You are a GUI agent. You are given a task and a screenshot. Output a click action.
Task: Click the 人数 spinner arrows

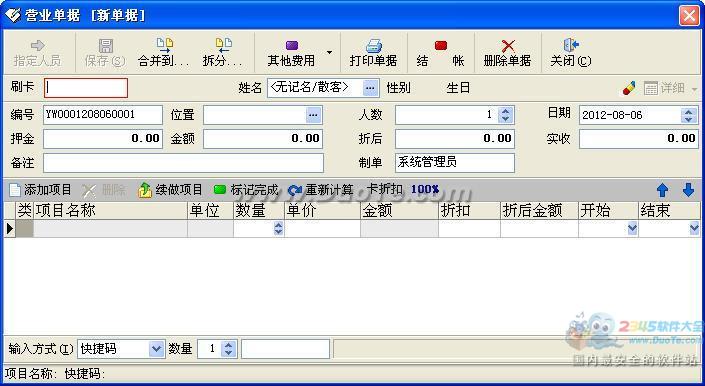[x=505, y=115]
